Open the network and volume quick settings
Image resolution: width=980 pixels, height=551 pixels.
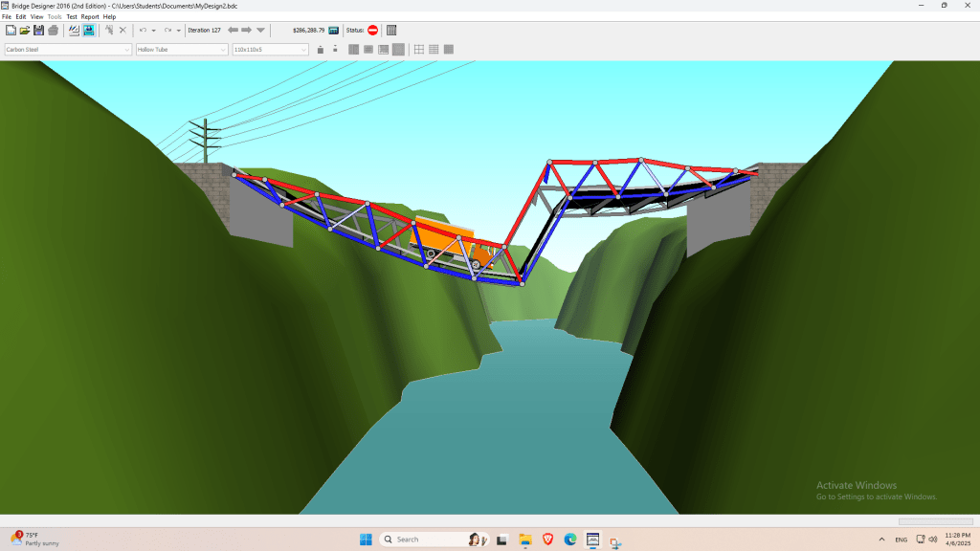926,540
